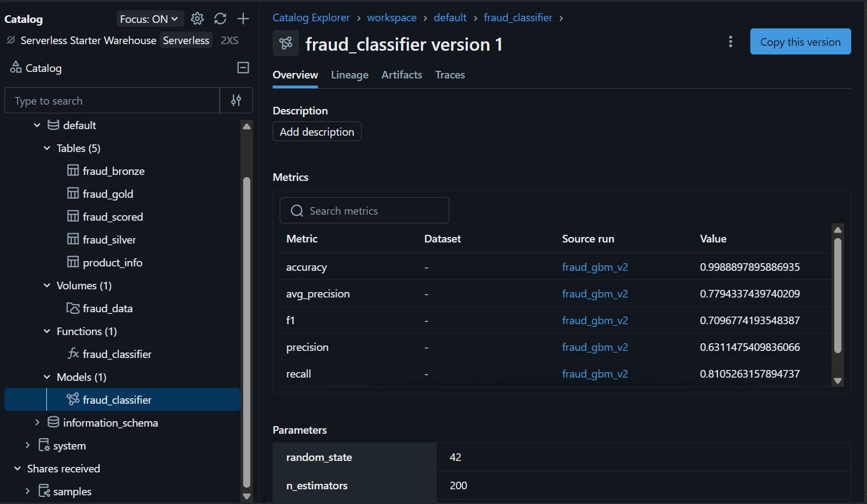Focus the Search metrics field
Viewport: 867px width, 504px height.
tap(364, 210)
